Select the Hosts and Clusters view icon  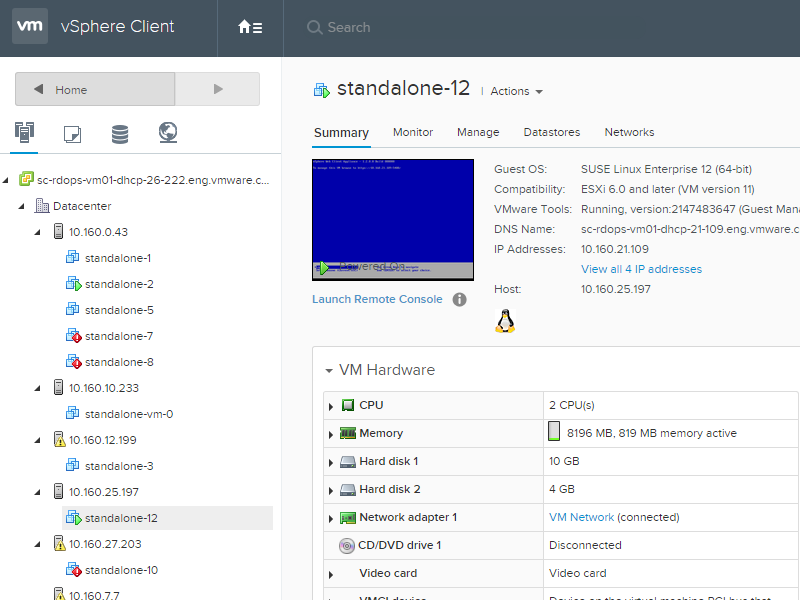24,133
